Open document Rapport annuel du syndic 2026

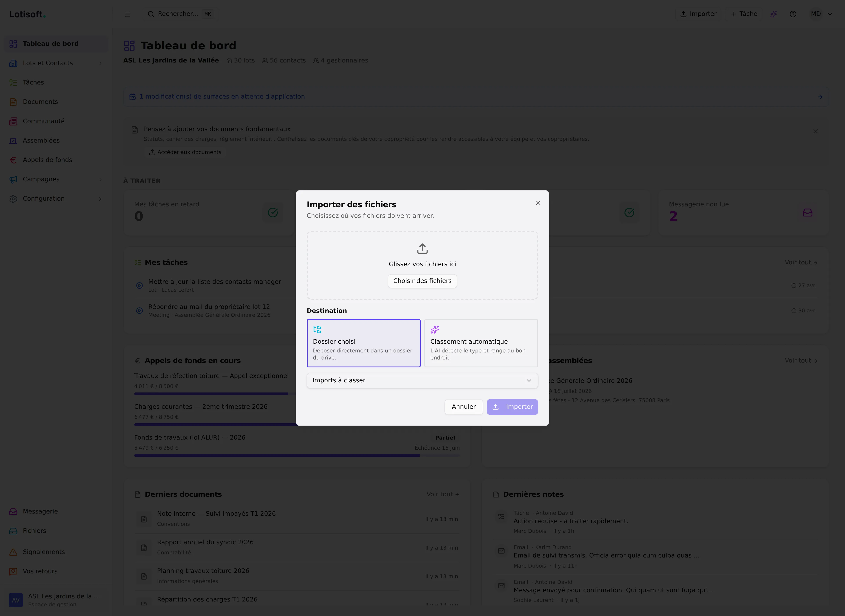[x=297, y=547]
